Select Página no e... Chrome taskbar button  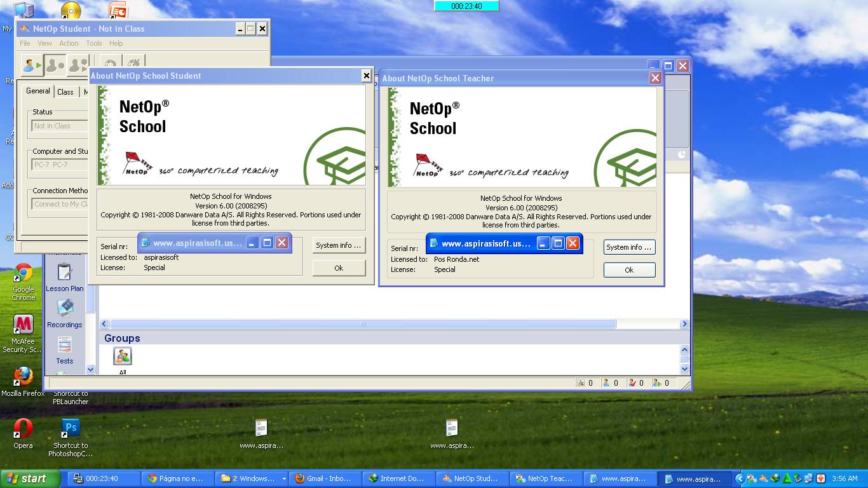[x=178, y=479]
